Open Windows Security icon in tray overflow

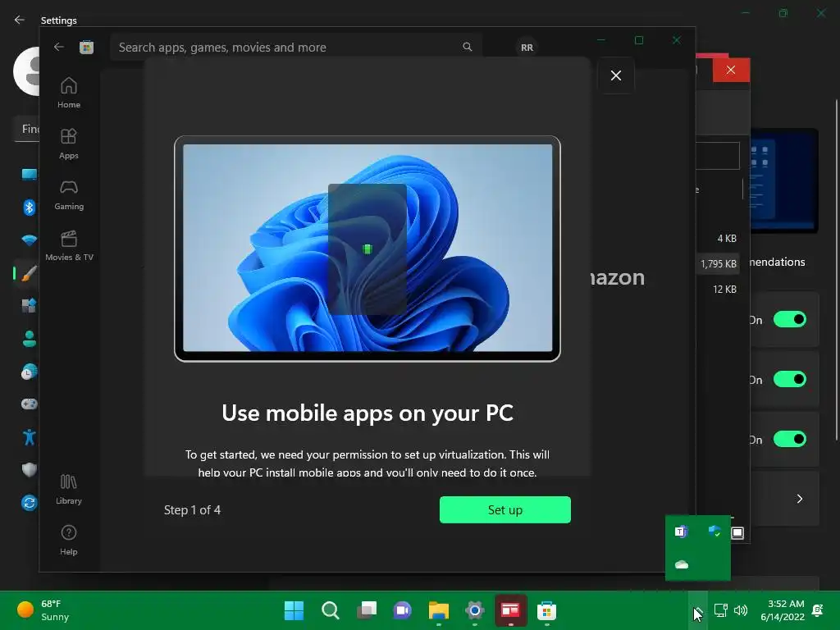[714, 532]
